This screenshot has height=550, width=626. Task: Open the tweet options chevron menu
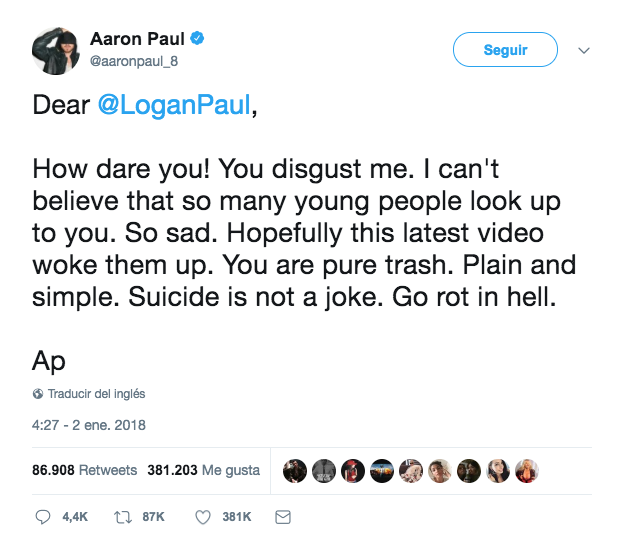[585, 50]
